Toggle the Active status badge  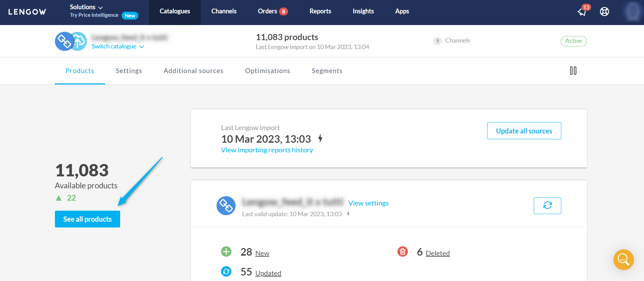pyautogui.click(x=573, y=41)
